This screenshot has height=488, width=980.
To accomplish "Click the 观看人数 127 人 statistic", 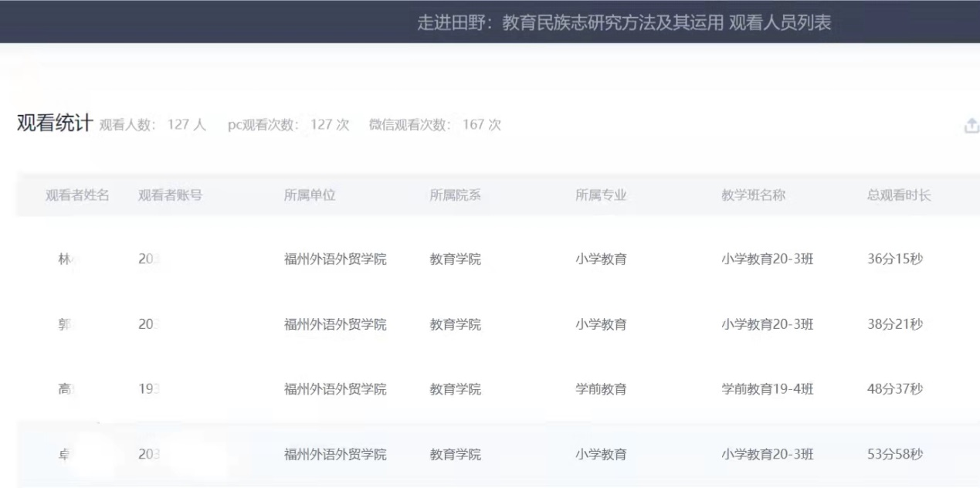I will coord(152,125).
